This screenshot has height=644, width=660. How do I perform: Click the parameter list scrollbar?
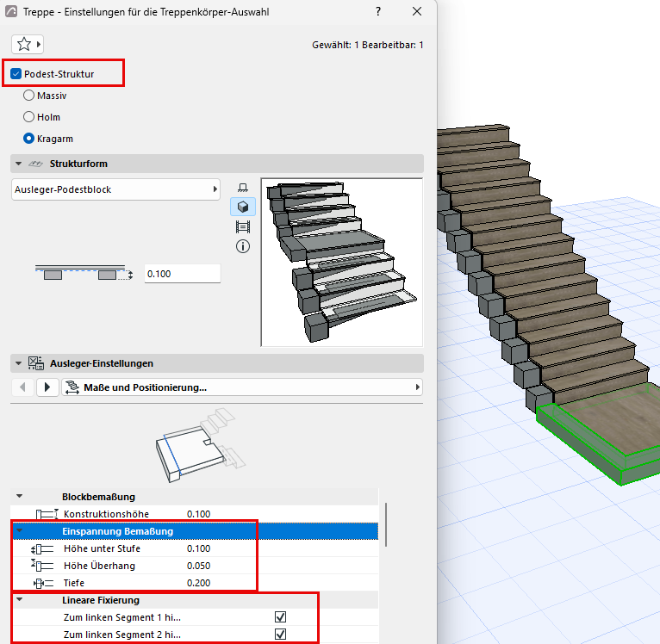point(386,524)
